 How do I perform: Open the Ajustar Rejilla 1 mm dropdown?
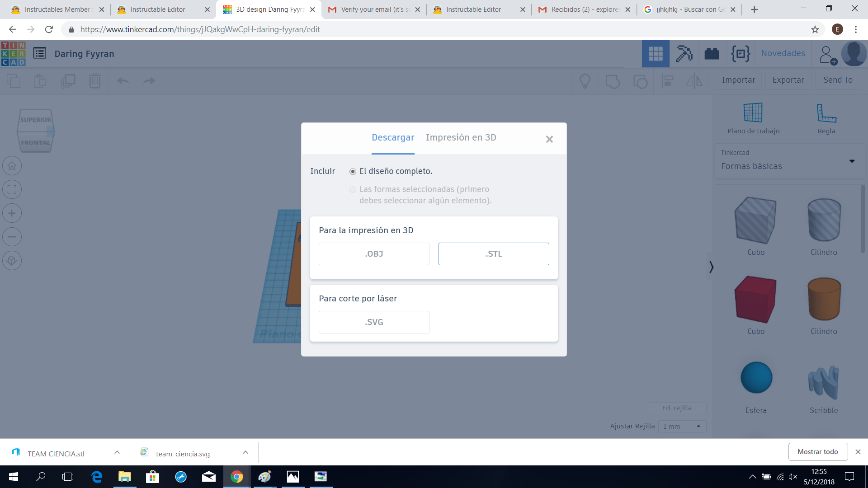[x=682, y=426]
